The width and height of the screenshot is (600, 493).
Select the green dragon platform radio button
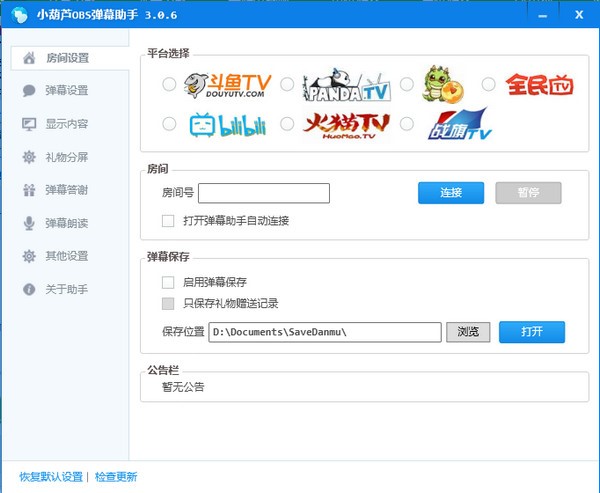(407, 84)
